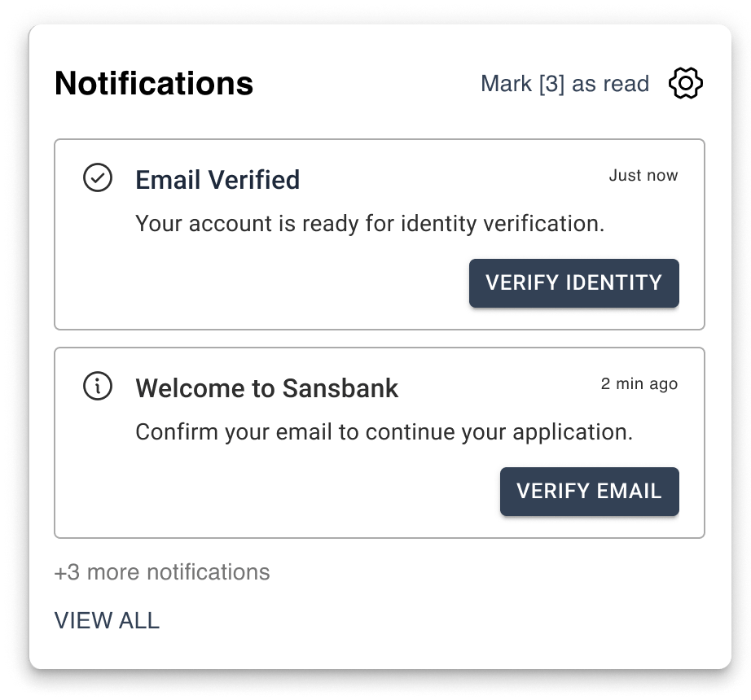Viewport: 751px width, 700px height.
Task: Expand the +3 more notifications section
Action: [x=161, y=572]
